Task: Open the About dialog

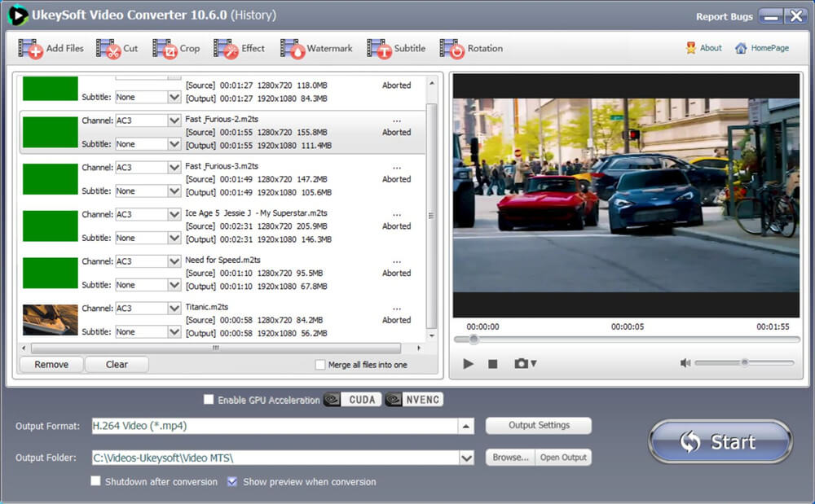Action: pyautogui.click(x=704, y=48)
